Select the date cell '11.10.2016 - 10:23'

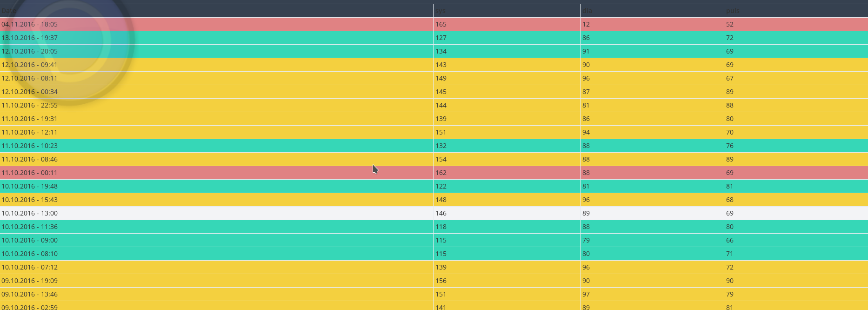(x=216, y=146)
